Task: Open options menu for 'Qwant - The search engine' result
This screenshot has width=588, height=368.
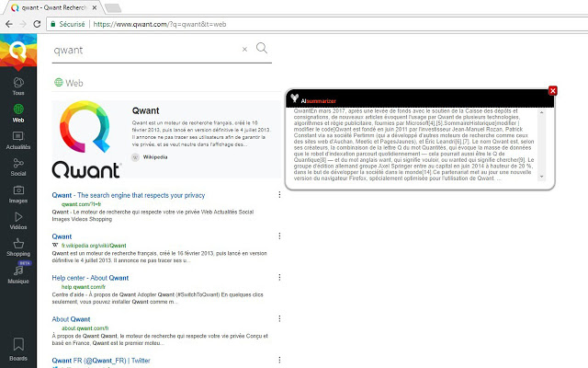Action: tap(279, 194)
